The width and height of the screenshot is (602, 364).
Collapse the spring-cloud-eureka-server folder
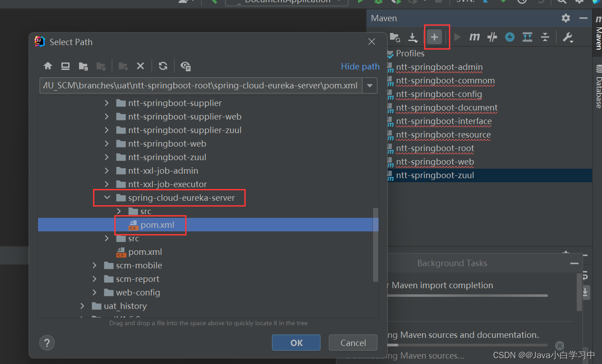click(107, 198)
